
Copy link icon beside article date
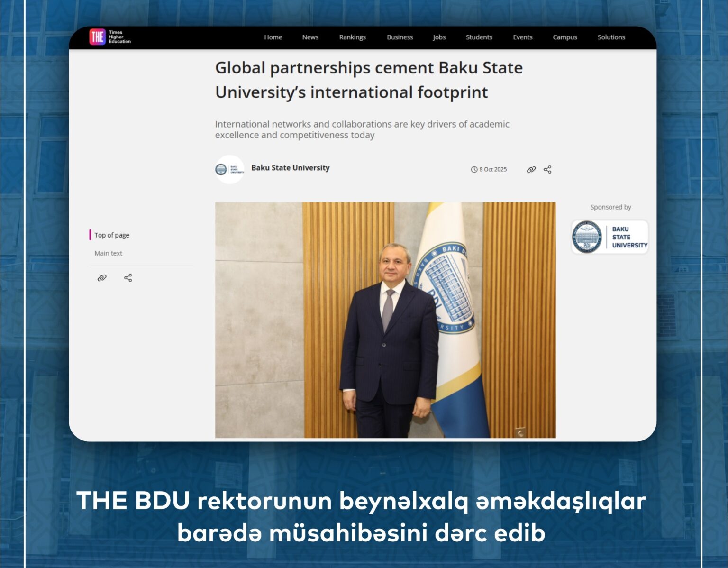[x=531, y=170]
